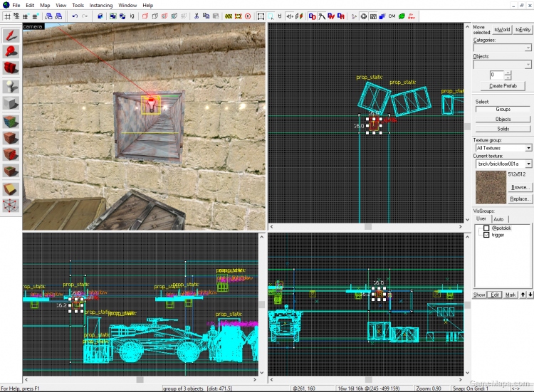
Task: Open the Instancing menu
Action: point(101,5)
